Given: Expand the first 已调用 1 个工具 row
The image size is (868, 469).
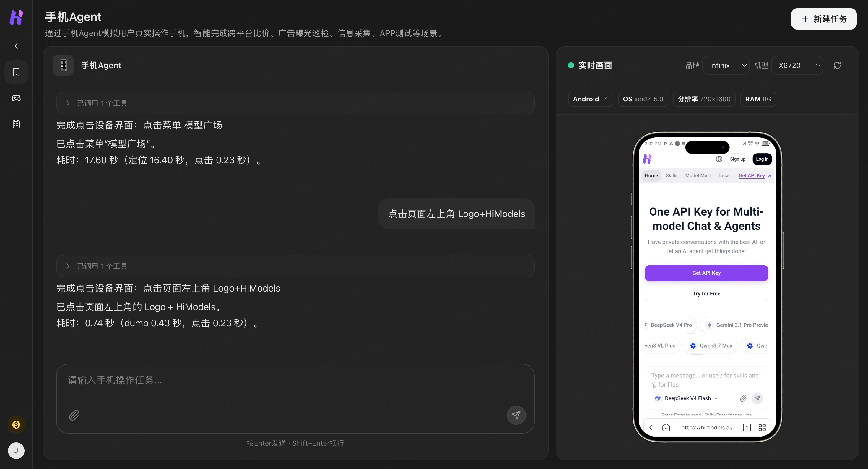Looking at the screenshot, I should (295, 103).
